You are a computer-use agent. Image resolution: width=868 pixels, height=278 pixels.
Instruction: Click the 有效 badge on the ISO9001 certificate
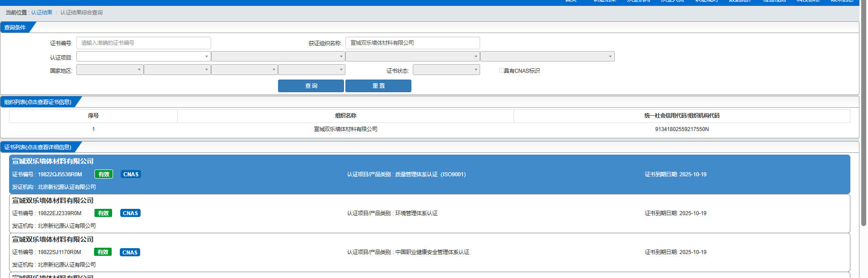point(104,174)
